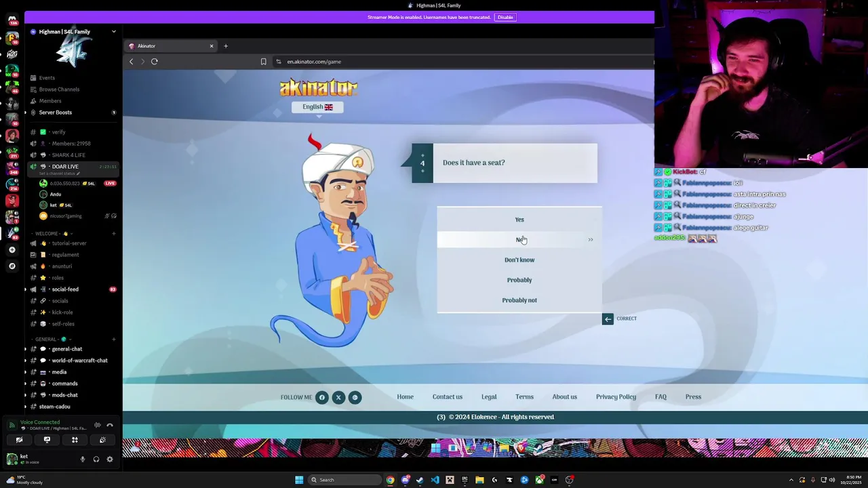Open the Privacy Policy footer link
Viewport: 868px width, 488px height.
coord(616,397)
